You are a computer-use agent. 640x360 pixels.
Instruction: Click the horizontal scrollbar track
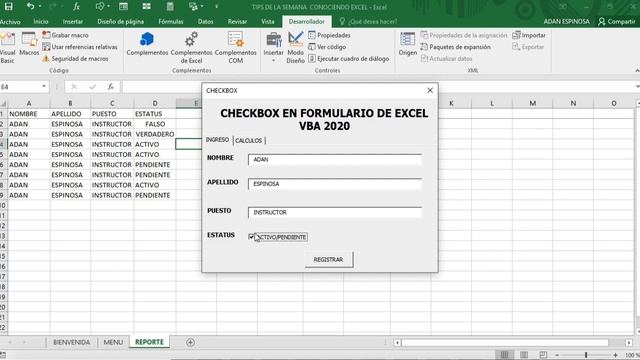(x=504, y=342)
